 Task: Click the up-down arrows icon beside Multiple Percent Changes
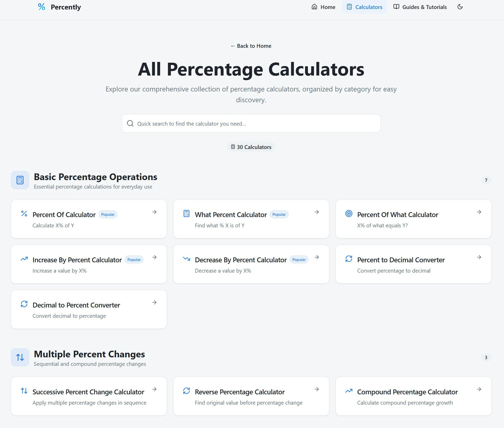click(x=20, y=357)
